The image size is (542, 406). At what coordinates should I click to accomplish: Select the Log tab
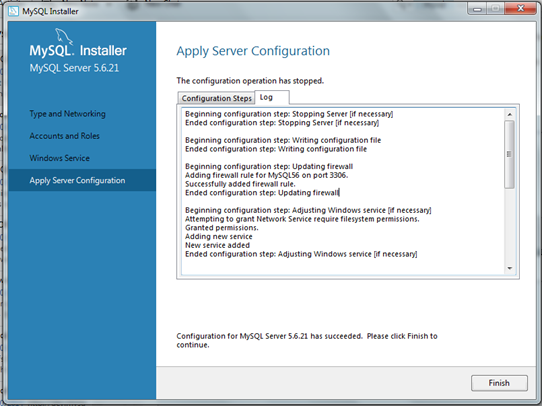272,97
